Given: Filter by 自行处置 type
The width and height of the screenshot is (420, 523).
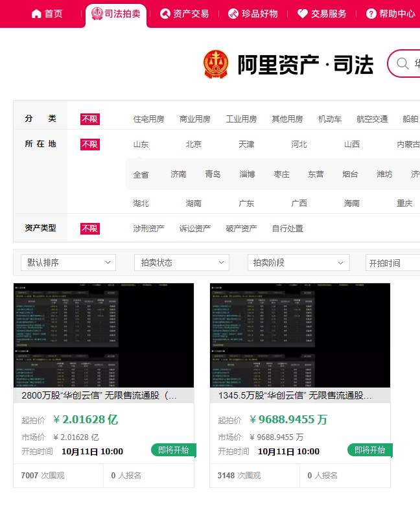Looking at the screenshot, I should (x=287, y=229).
